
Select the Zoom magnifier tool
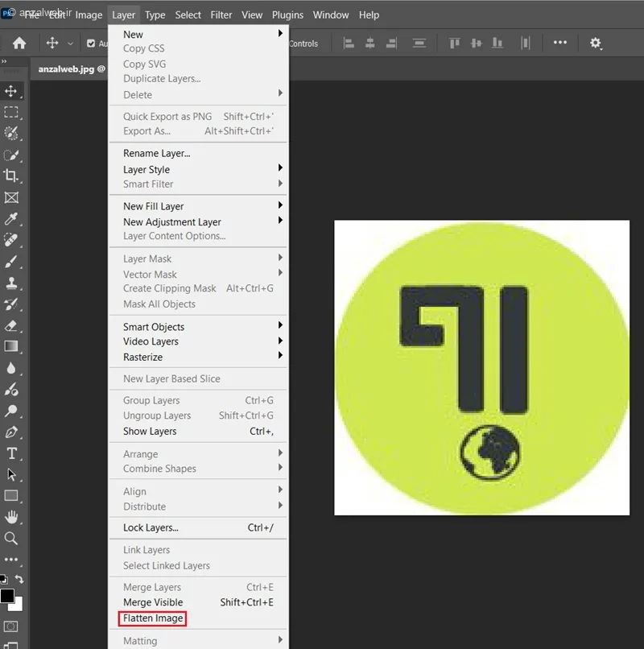[11, 539]
